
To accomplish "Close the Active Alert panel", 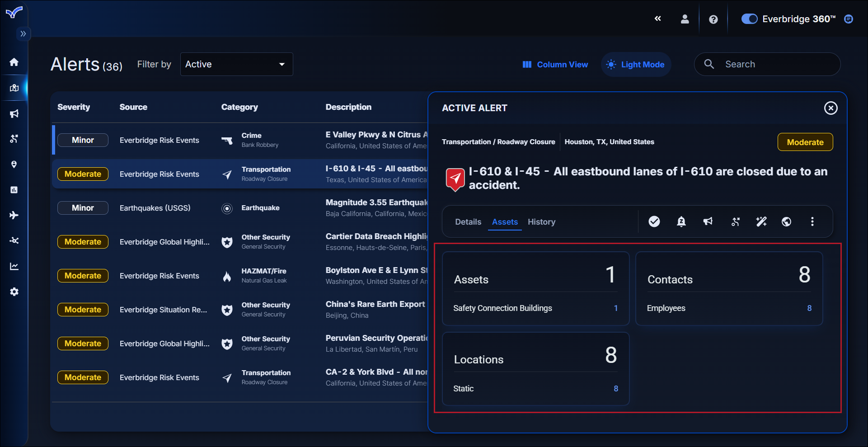I will tap(830, 108).
